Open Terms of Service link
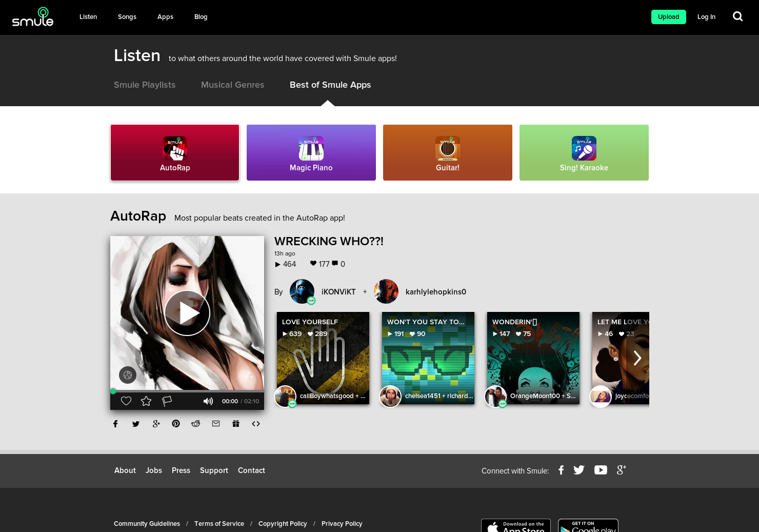 tap(219, 524)
